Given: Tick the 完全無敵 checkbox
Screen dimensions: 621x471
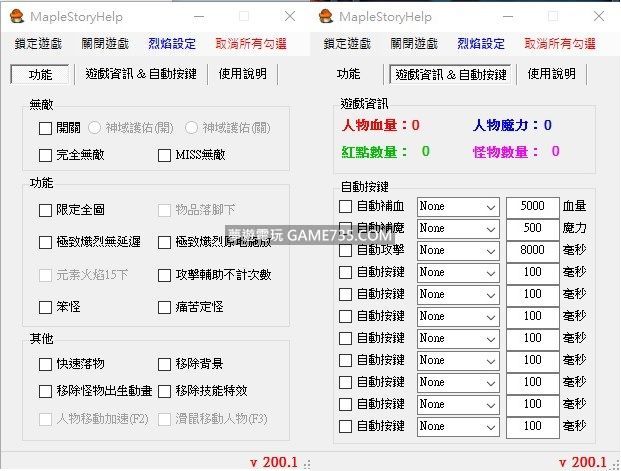Looking at the screenshot, I should [x=45, y=155].
